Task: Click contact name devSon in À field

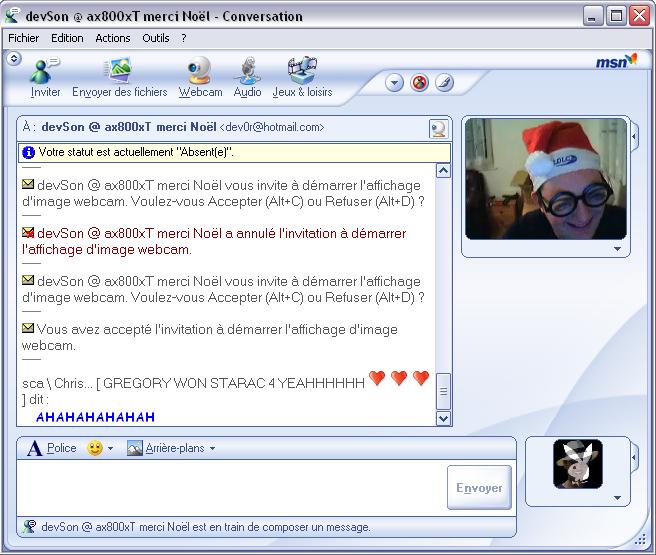Action: (129, 127)
